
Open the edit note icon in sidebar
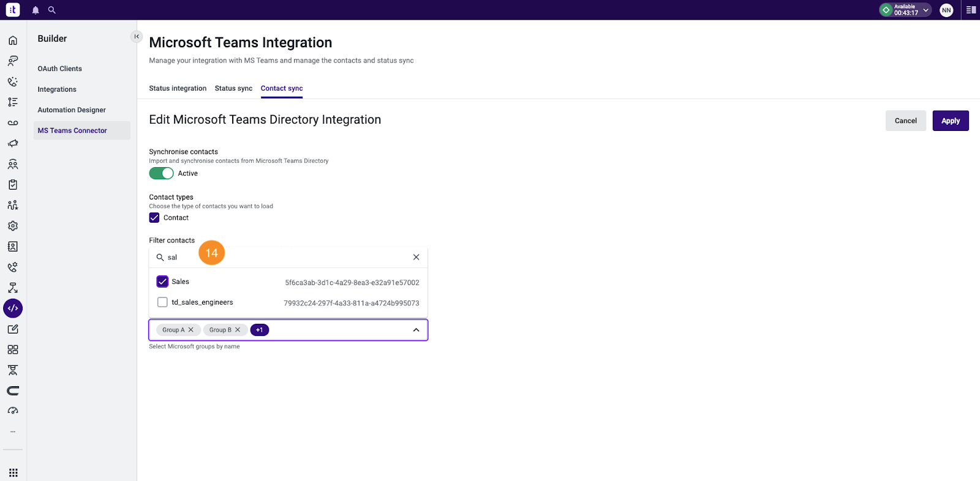coord(13,329)
